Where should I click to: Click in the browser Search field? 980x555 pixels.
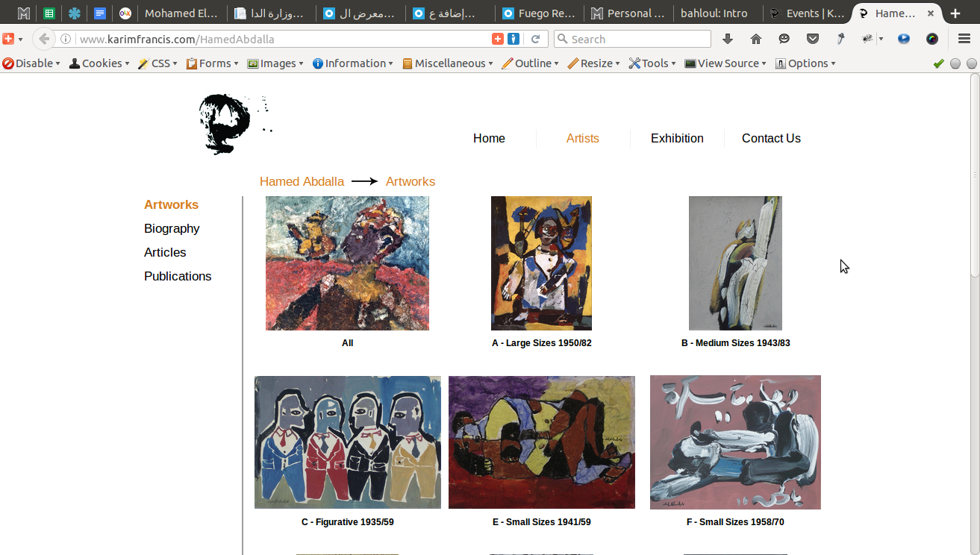point(632,39)
